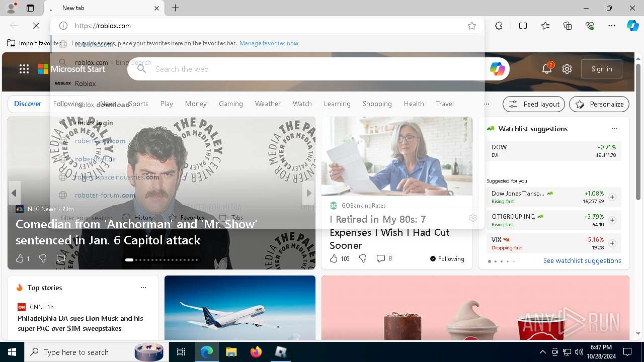The width and height of the screenshot is (644, 362).
Task: Close the New tab tab
Action: (x=156, y=8)
